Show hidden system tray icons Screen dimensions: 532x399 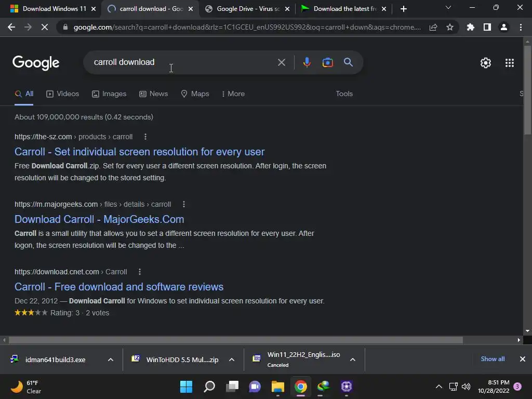[x=438, y=387]
